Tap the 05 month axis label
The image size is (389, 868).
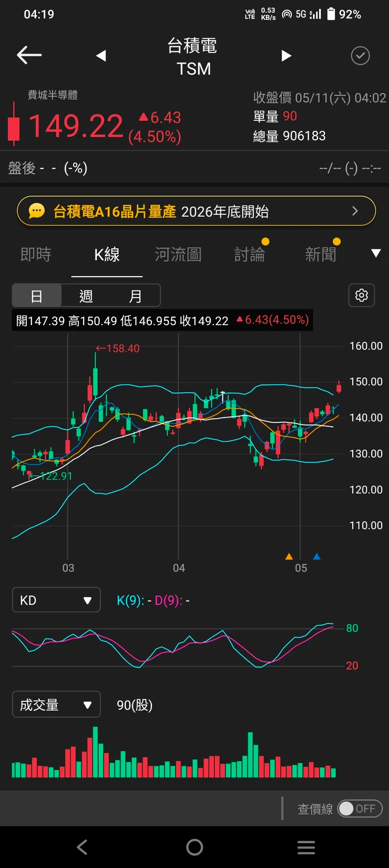pos(301,568)
